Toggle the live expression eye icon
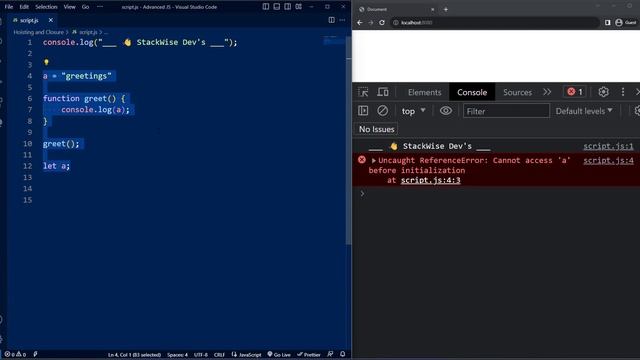This screenshot has height=360, width=640. coord(446,111)
